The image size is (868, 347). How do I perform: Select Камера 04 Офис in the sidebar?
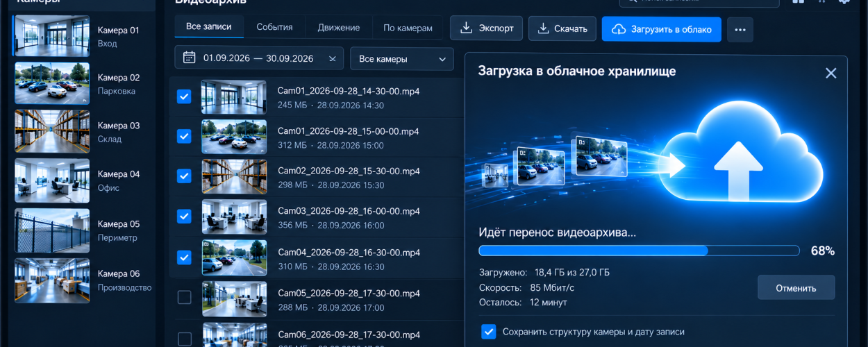click(84, 180)
